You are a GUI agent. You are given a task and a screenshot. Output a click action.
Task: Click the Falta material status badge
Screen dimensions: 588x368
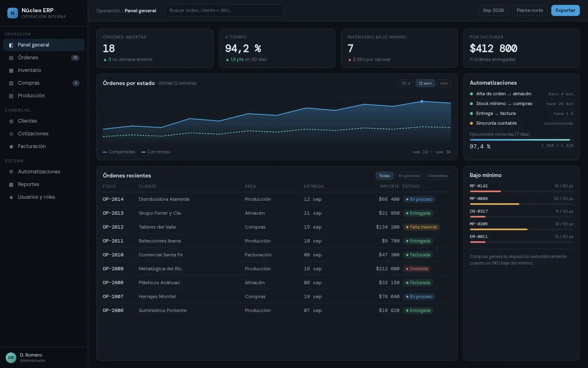pos(421,227)
